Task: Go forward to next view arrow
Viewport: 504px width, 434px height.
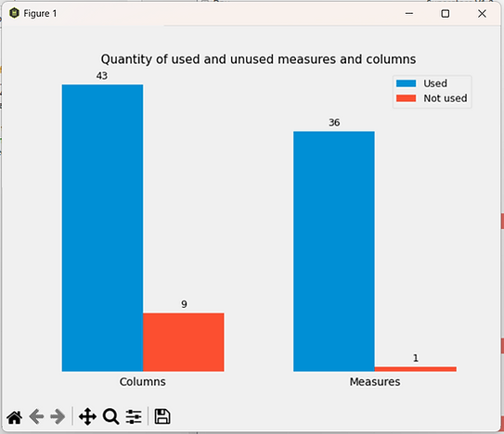Action: coord(58,416)
